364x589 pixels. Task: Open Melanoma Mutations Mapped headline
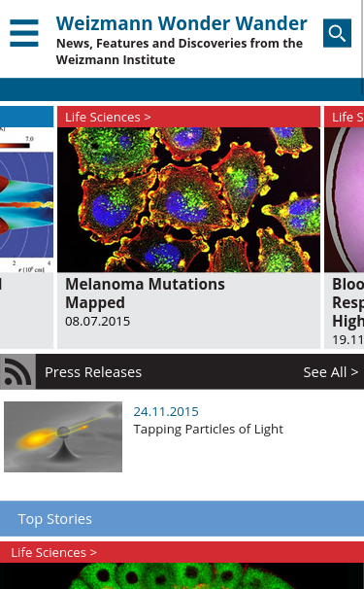[145, 294]
